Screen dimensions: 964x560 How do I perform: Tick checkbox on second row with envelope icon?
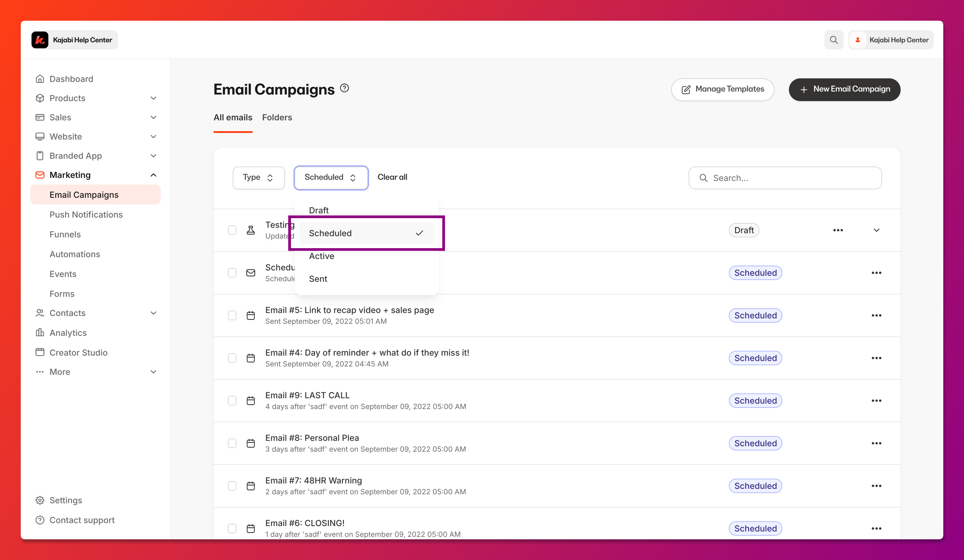(232, 272)
